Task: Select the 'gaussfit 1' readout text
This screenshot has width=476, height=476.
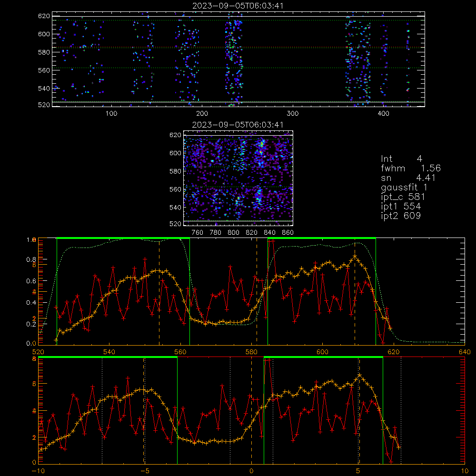Action: click(404, 187)
